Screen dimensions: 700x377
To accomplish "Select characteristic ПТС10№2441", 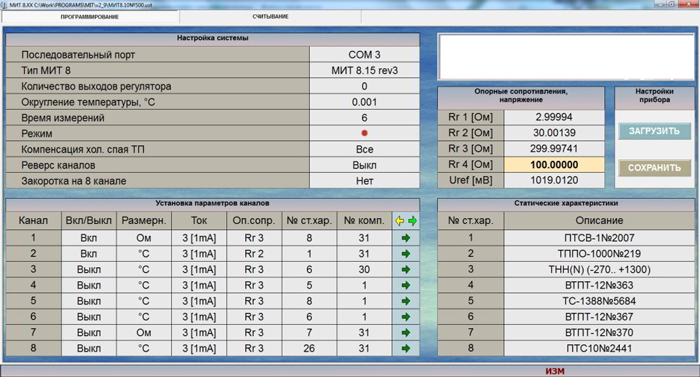I will [599, 348].
